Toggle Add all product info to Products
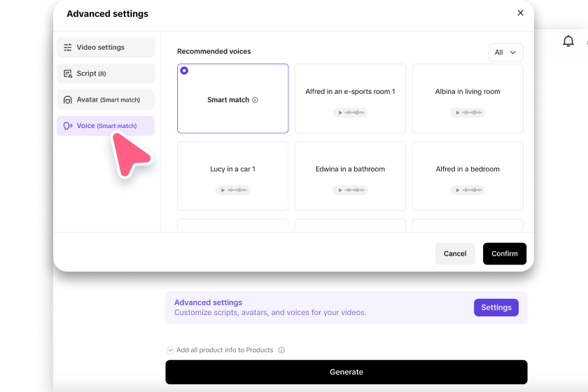Image resolution: width=588 pixels, height=392 pixels. click(170, 350)
